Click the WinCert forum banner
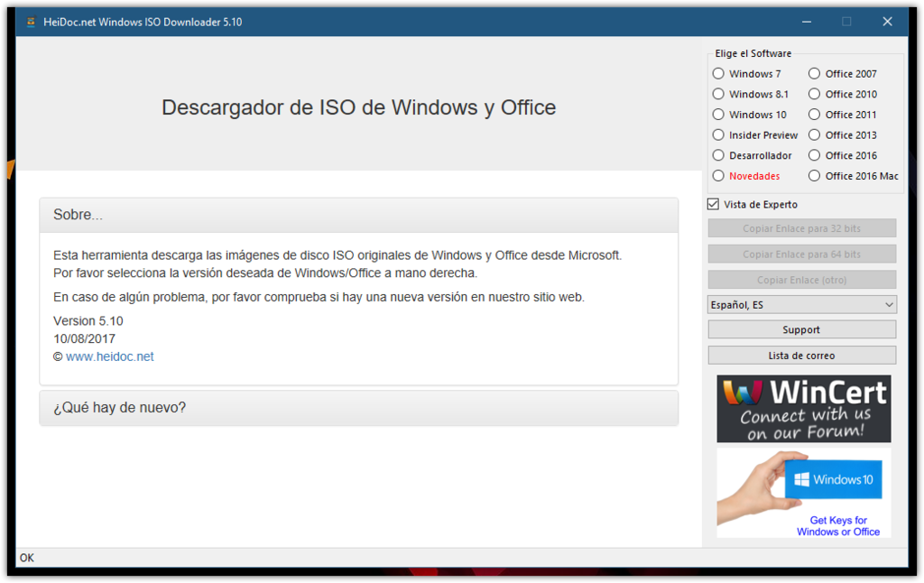Viewport: 924px width, 583px height. [802, 408]
